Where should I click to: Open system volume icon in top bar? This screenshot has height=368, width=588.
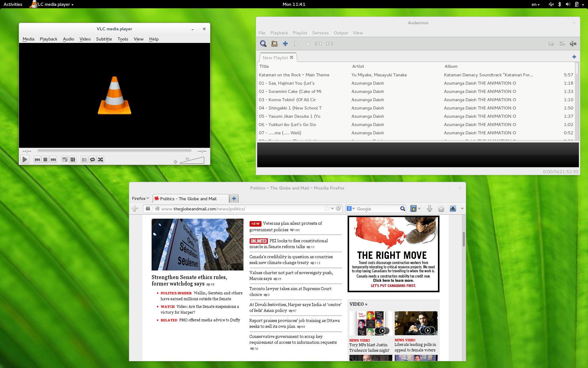[568, 4]
